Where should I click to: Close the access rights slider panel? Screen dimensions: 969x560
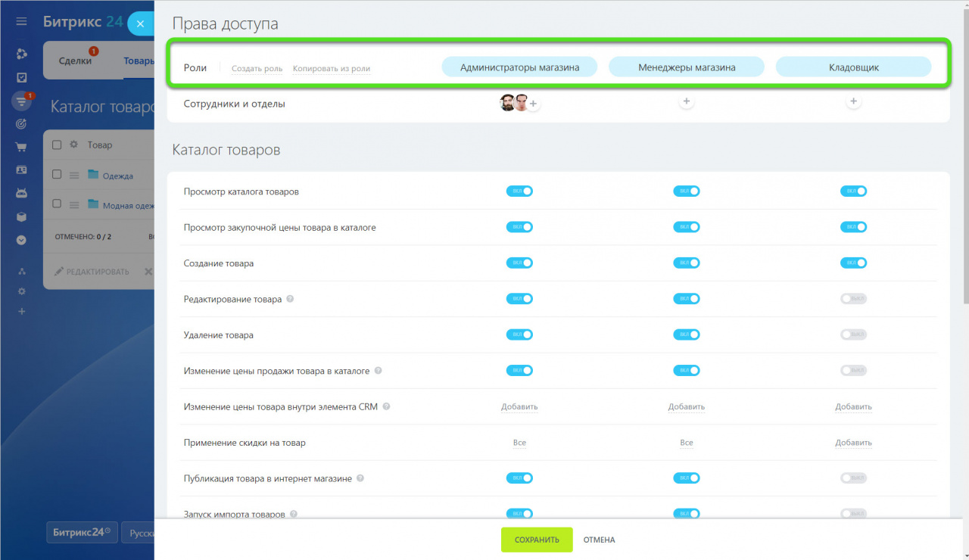pos(140,23)
